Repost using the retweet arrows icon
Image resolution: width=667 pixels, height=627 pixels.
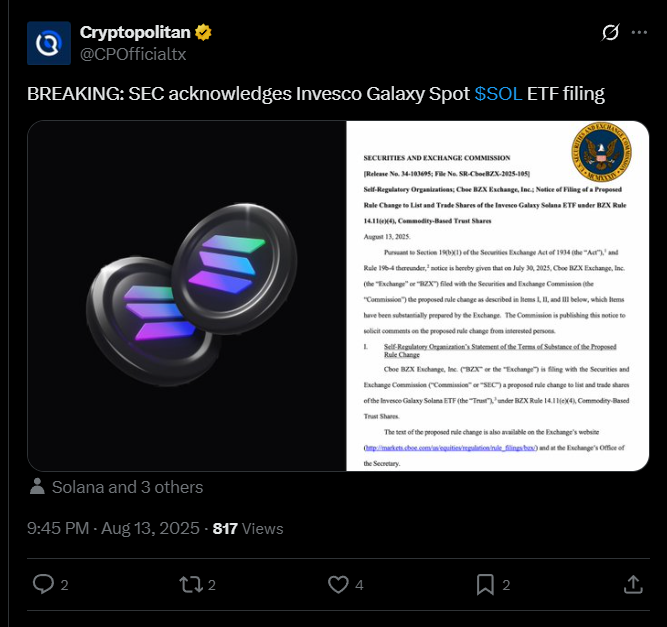(191, 584)
